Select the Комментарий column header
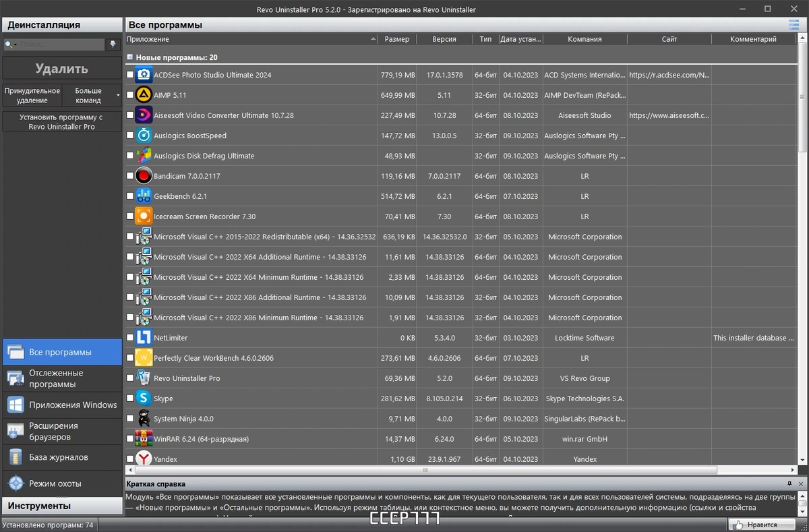Viewport: 809px width, 532px height. 753,39
